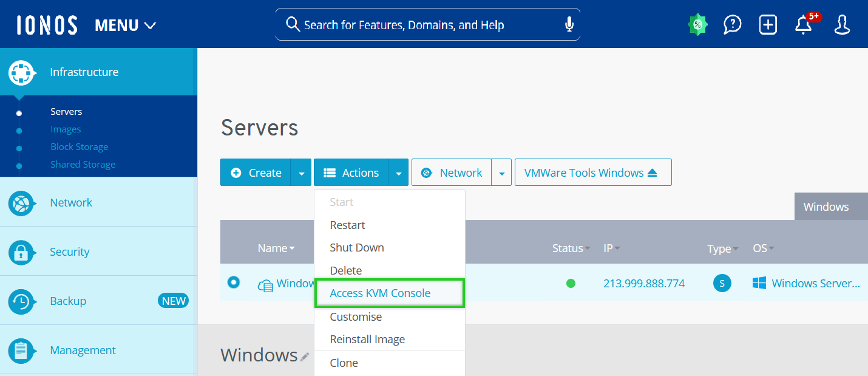Expand the Create button dropdown arrow
This screenshot has width=868, height=376.
tap(301, 173)
